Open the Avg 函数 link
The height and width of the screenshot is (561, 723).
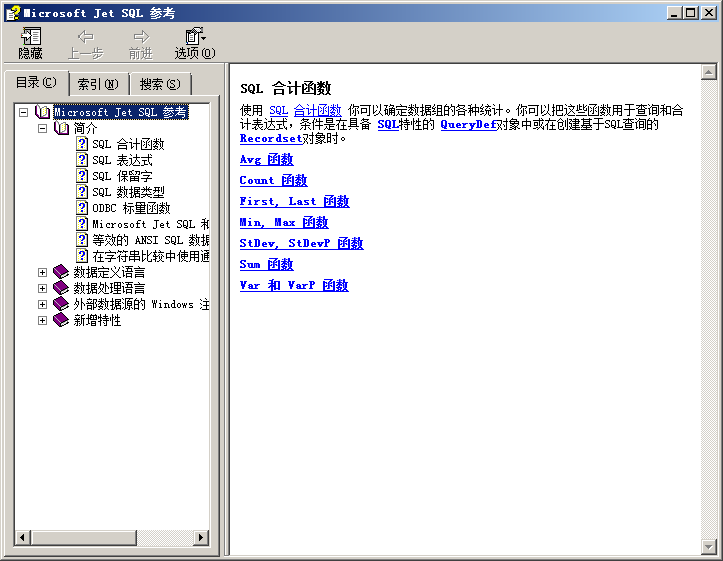click(x=267, y=159)
